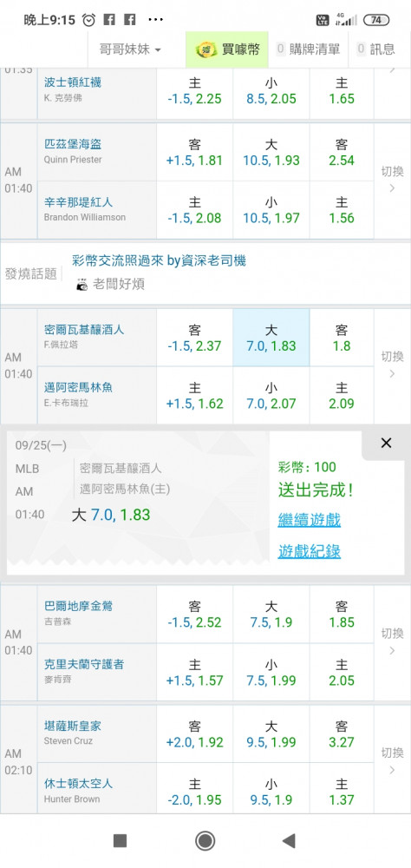Open the 訊息 messages tab
411x868 pixels.
pos(376,49)
